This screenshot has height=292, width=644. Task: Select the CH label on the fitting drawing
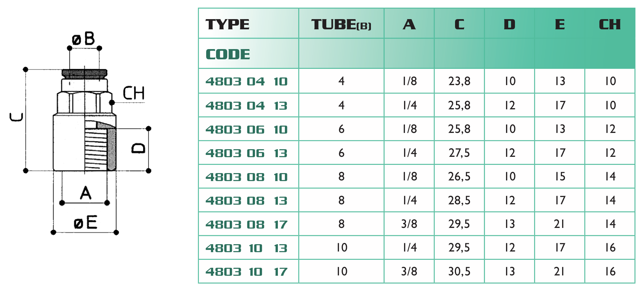[x=134, y=93]
